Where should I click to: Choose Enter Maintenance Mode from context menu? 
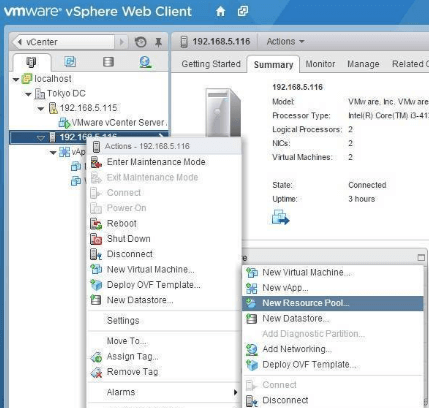(164, 162)
